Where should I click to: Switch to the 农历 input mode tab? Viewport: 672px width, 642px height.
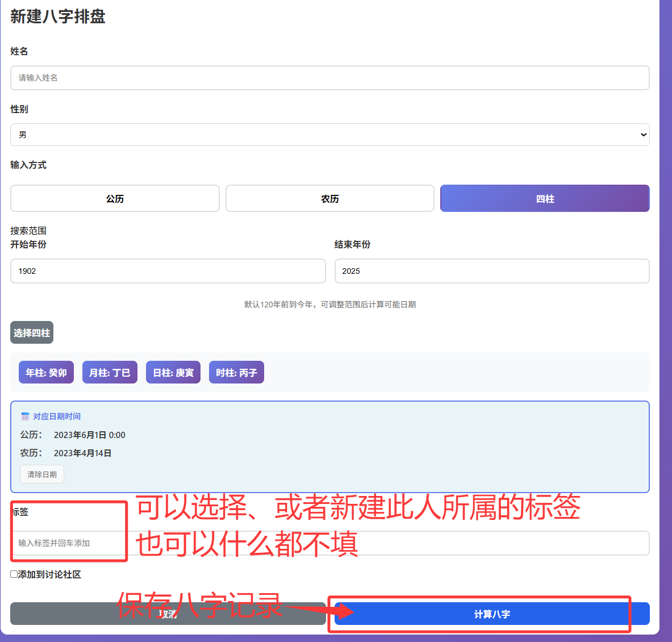tap(329, 198)
